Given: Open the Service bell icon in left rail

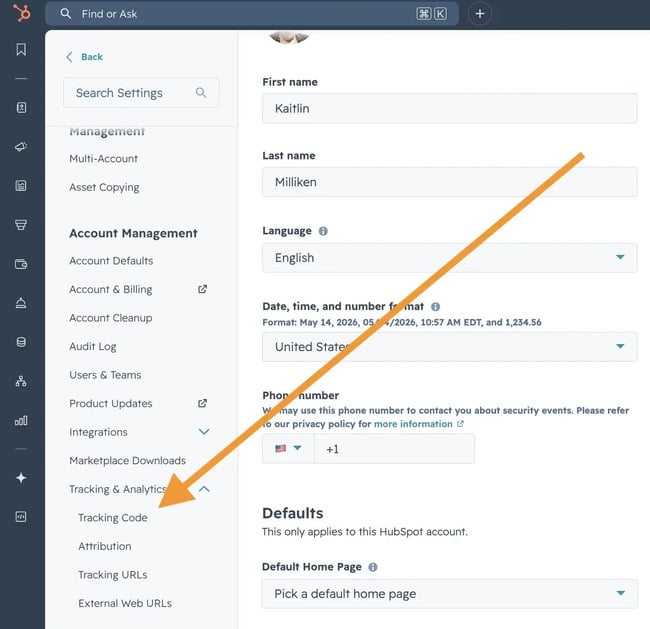Looking at the screenshot, I should coord(21,303).
